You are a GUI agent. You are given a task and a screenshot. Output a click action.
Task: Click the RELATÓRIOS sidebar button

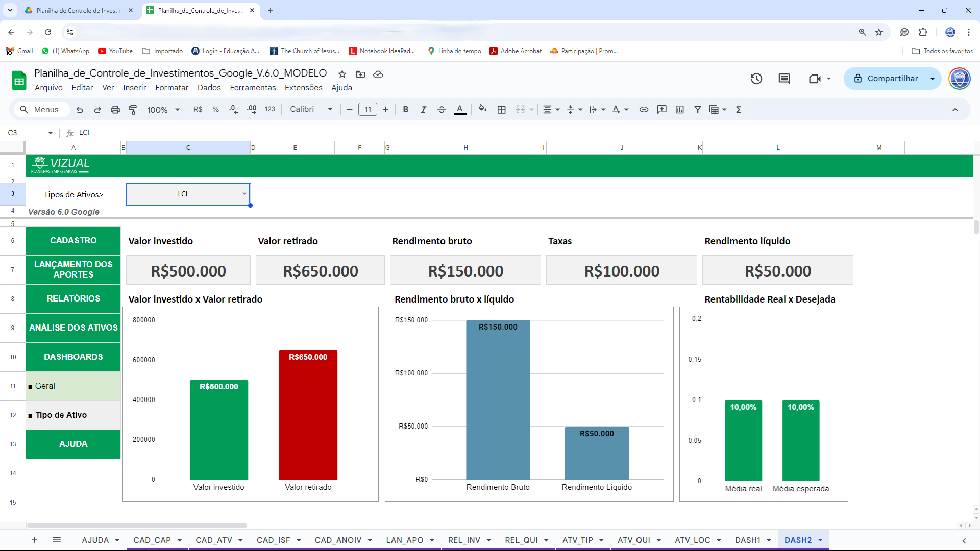coord(73,298)
